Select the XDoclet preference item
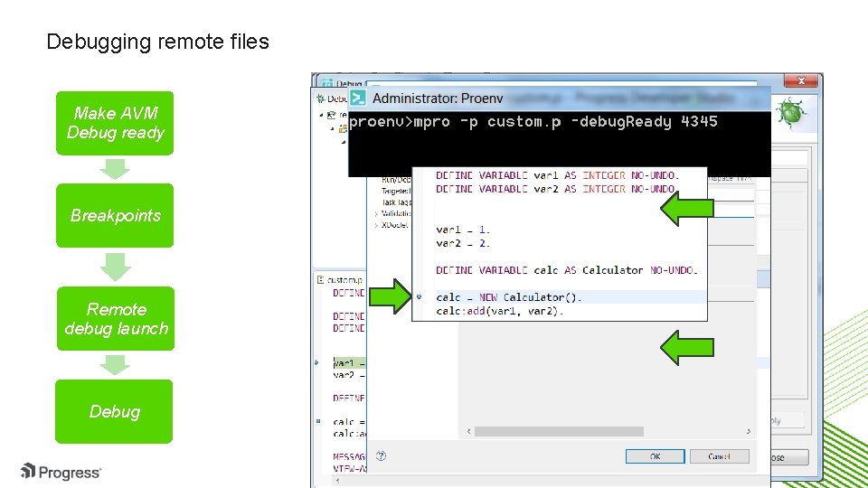The height and width of the screenshot is (488, 868). tap(395, 225)
